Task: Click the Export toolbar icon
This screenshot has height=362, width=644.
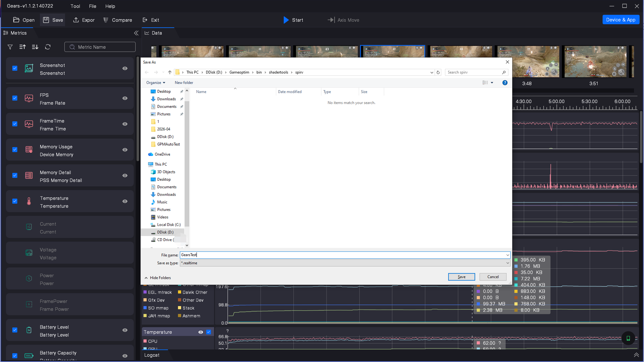Action: [x=76, y=20]
